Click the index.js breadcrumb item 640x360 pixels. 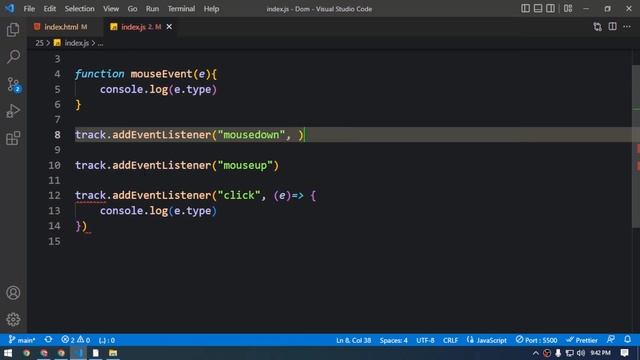coord(76,43)
